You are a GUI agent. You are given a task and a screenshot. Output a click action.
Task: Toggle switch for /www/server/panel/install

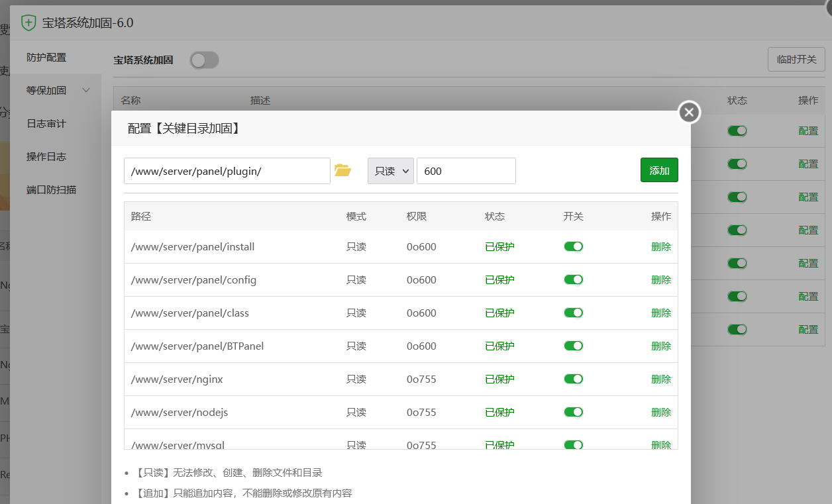click(574, 246)
